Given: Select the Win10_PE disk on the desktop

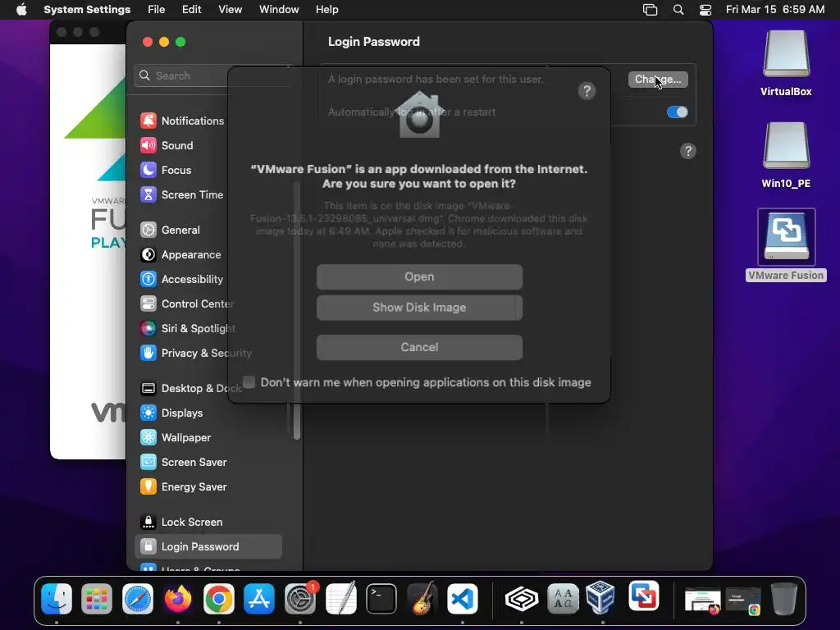Looking at the screenshot, I should pos(786,155).
